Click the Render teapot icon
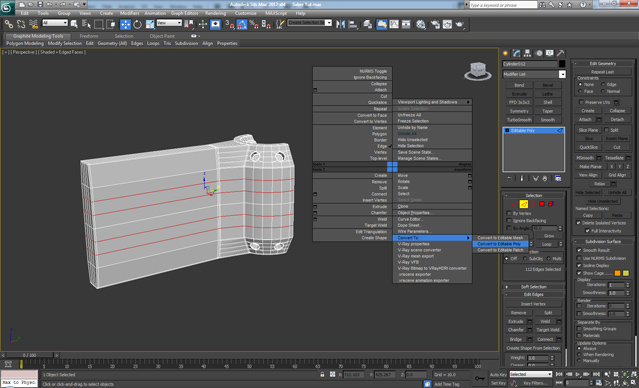The width and height of the screenshot is (639, 388). [x=460, y=24]
